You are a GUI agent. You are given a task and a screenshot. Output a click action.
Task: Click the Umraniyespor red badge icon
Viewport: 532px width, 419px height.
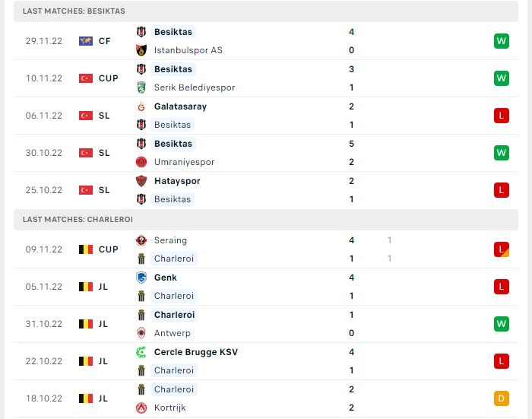141,162
